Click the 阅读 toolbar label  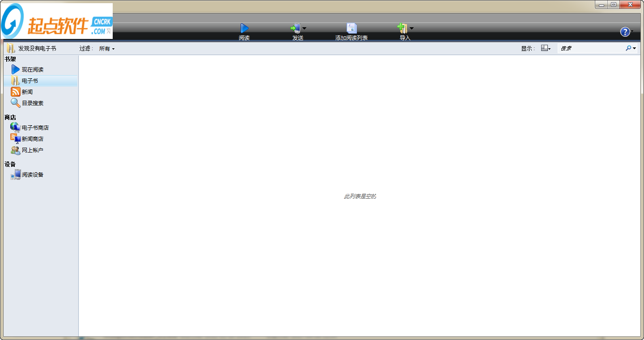(244, 38)
